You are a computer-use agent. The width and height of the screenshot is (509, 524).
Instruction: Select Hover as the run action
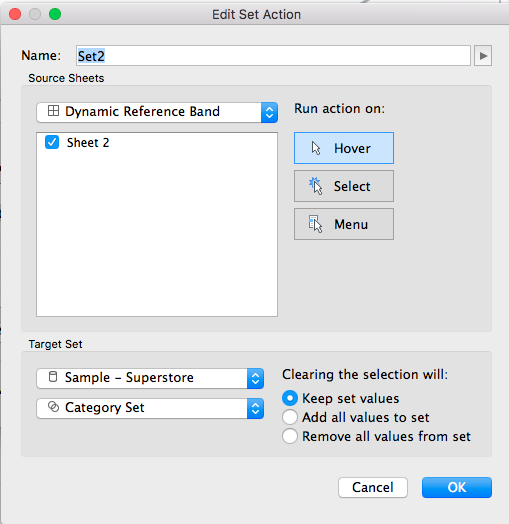[344, 148]
